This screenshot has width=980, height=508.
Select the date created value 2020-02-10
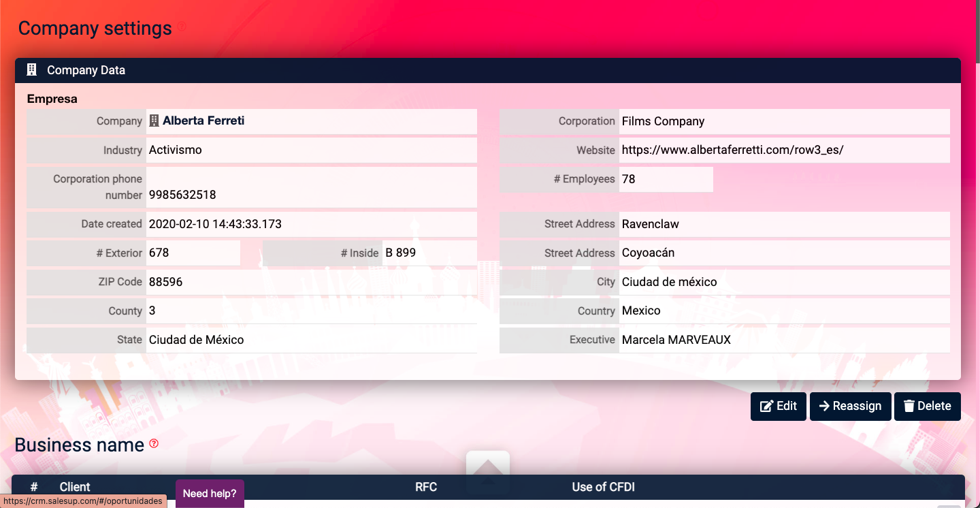click(215, 223)
